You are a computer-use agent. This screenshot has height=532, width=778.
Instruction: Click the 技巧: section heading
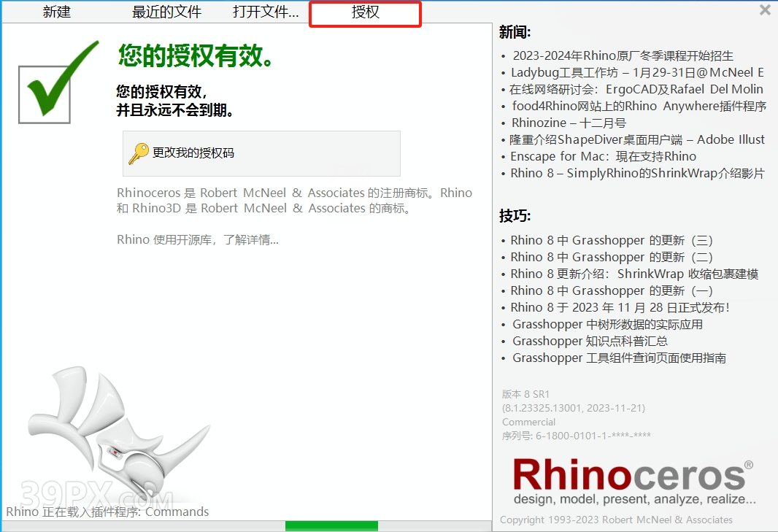click(x=515, y=216)
